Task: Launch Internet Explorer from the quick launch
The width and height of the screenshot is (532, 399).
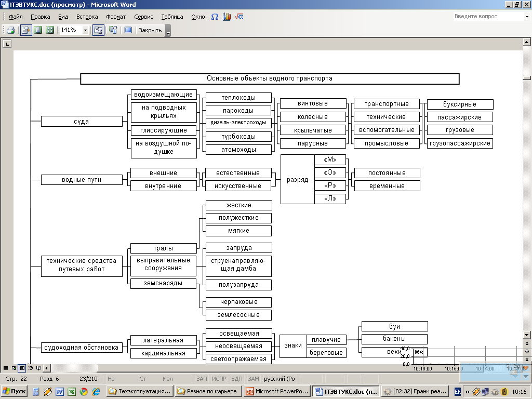Action: click(96, 392)
